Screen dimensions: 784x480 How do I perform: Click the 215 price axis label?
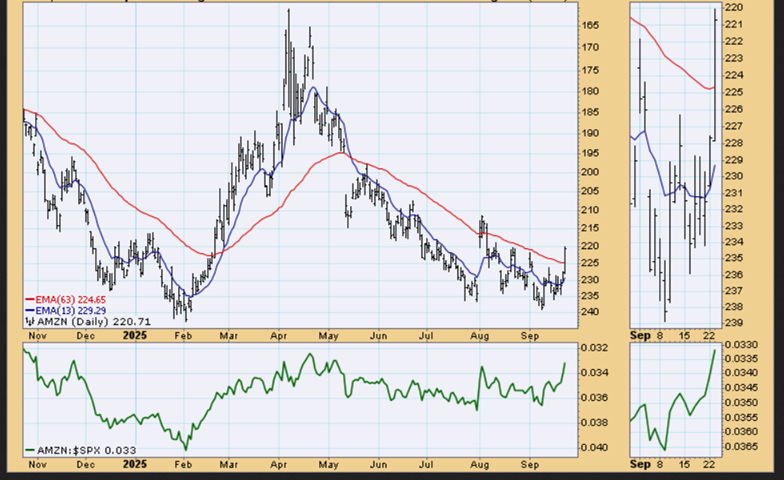pyautogui.click(x=591, y=228)
